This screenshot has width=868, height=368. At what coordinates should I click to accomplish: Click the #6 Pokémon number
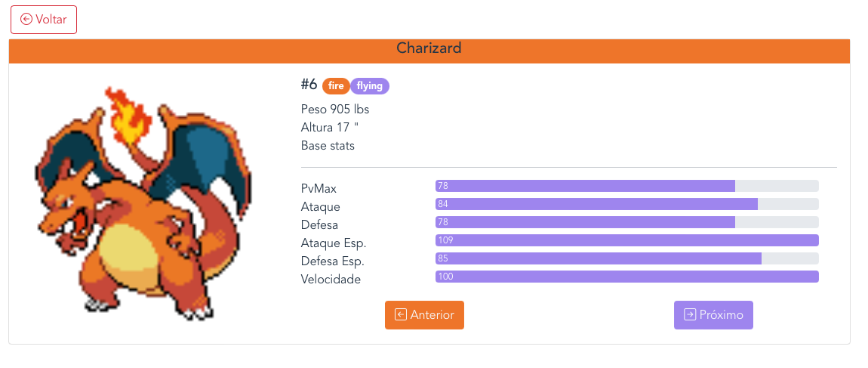309,85
